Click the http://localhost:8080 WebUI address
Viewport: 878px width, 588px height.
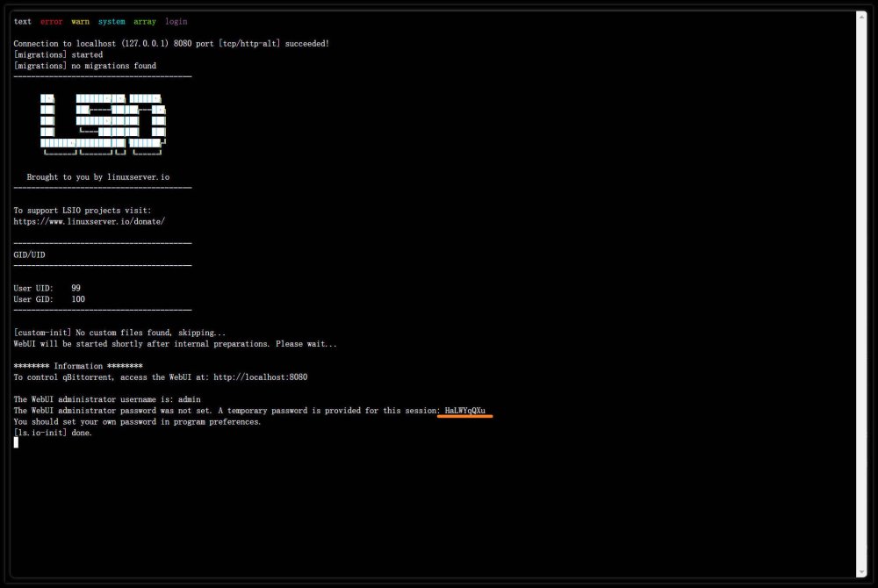(x=261, y=377)
